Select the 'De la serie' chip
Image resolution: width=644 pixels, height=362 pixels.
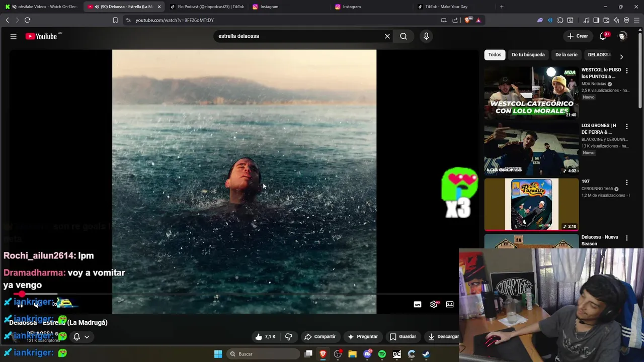pos(566,55)
